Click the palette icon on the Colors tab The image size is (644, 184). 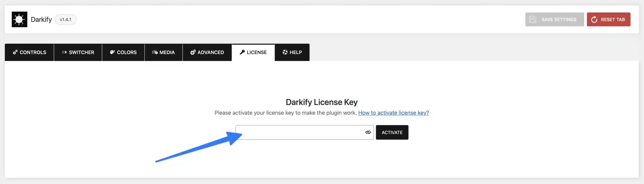[112, 52]
